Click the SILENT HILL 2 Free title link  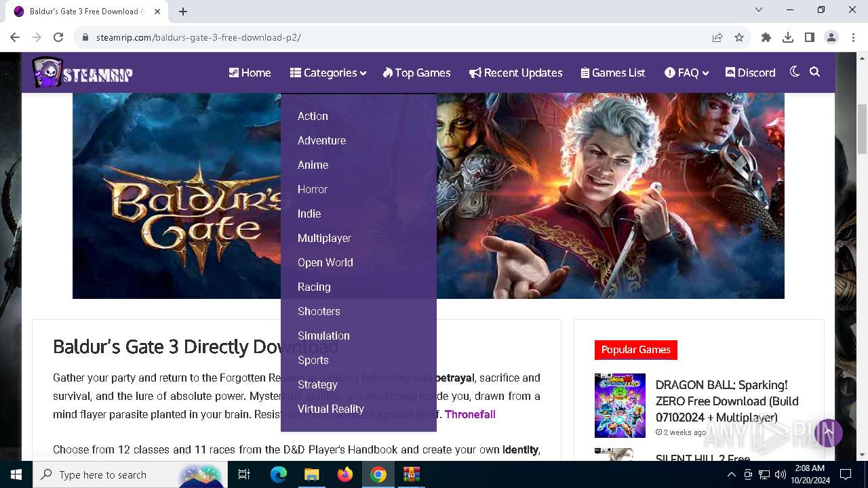point(703,458)
